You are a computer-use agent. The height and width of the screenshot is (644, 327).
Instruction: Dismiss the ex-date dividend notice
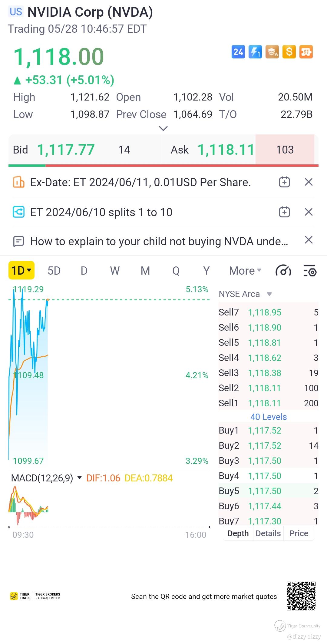[309, 182]
